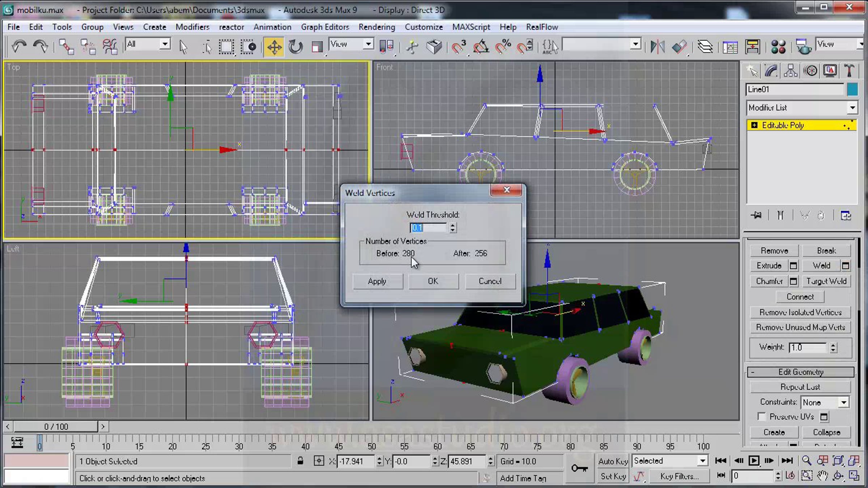
Task: Click the Target Weld button
Action: pos(826,281)
